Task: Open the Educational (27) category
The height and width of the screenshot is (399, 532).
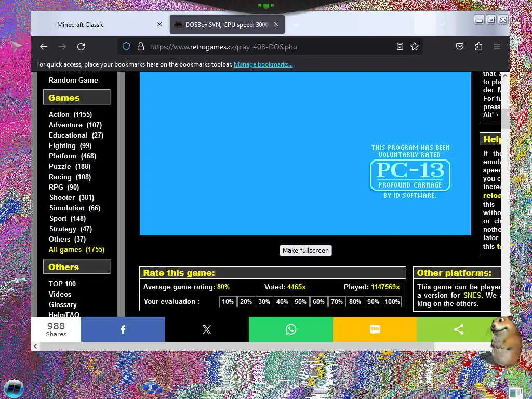Action: tap(76, 135)
